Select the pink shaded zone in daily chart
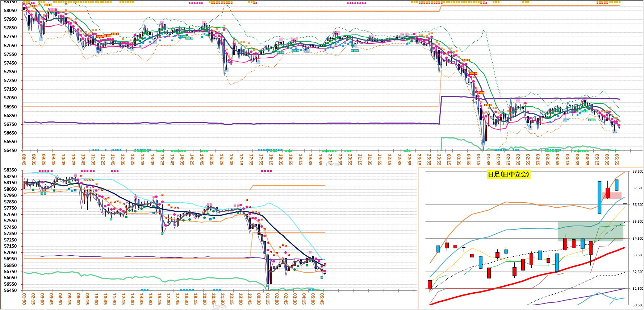This screenshot has width=644, height=310. pyautogui.click(x=612, y=195)
